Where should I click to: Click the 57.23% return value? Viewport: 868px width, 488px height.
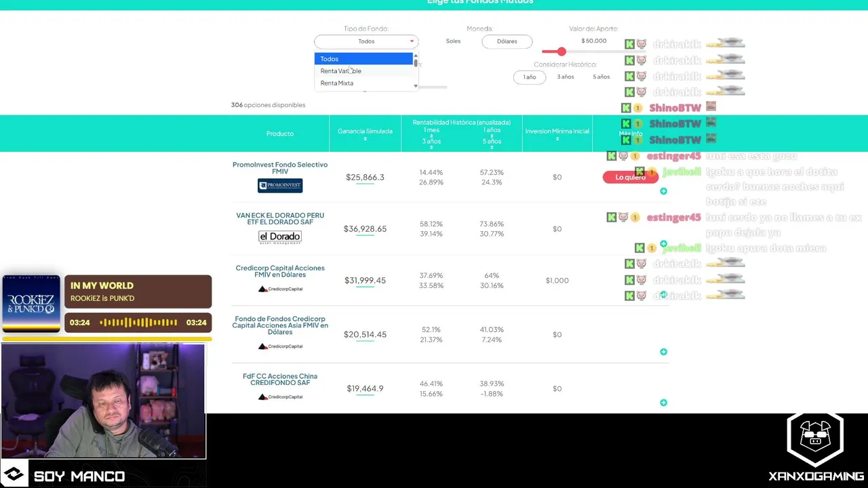[x=492, y=172]
